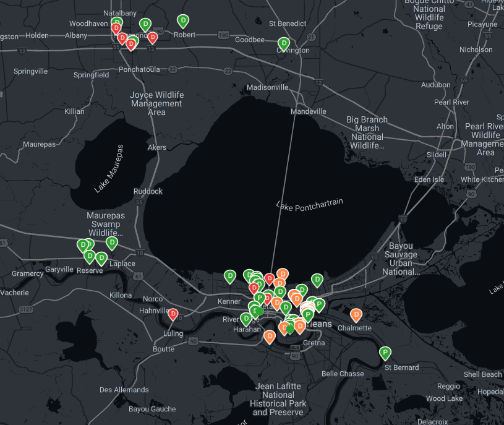Screen dimensions: 504x425
Task: Click the Ponchatoula town label
Action: click(x=140, y=69)
